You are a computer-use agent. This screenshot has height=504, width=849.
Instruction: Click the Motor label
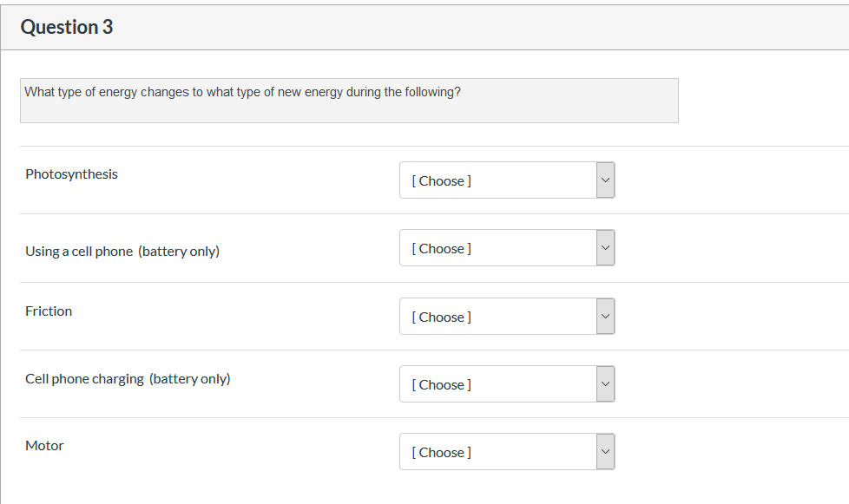[44, 446]
